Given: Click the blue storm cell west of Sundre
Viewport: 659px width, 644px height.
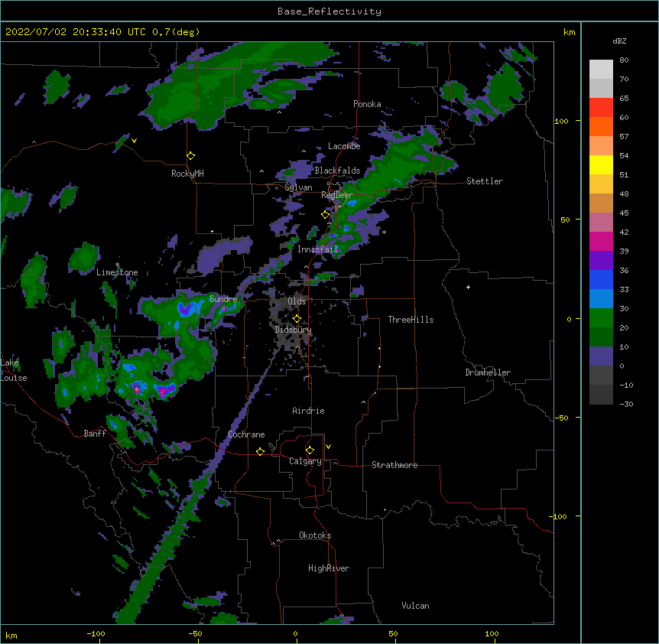Looking at the screenshot, I should coord(185,310).
